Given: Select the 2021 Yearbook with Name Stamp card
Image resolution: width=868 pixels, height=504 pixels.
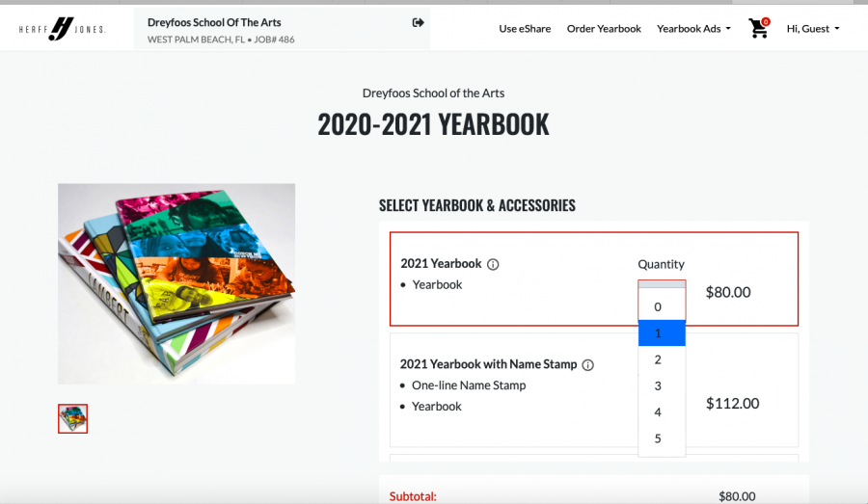Looking at the screenshot, I should [x=594, y=390].
